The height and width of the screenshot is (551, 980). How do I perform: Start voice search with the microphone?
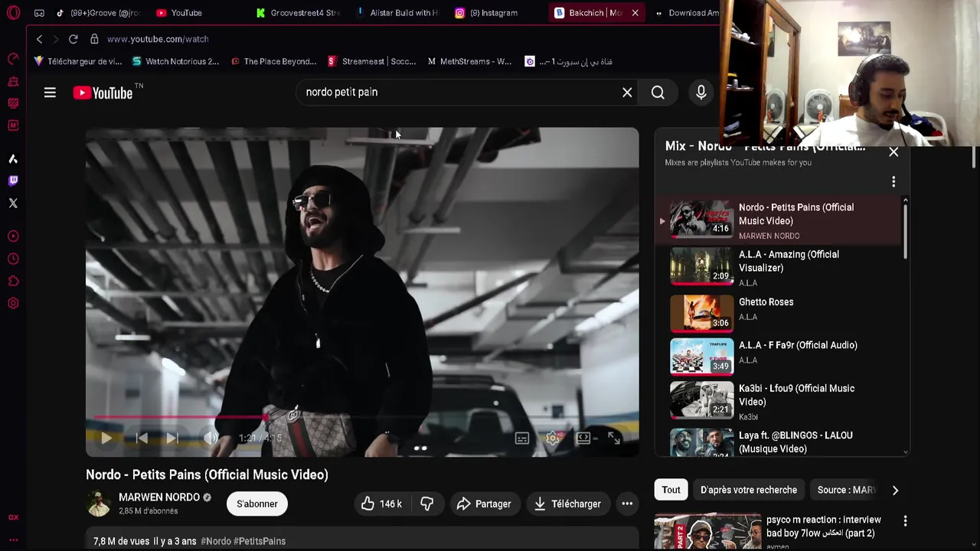point(701,93)
